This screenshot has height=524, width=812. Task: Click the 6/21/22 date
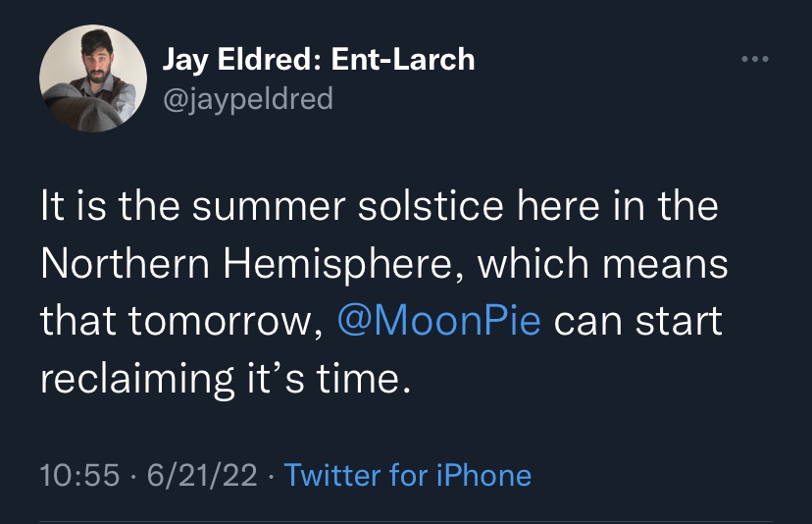200,477
